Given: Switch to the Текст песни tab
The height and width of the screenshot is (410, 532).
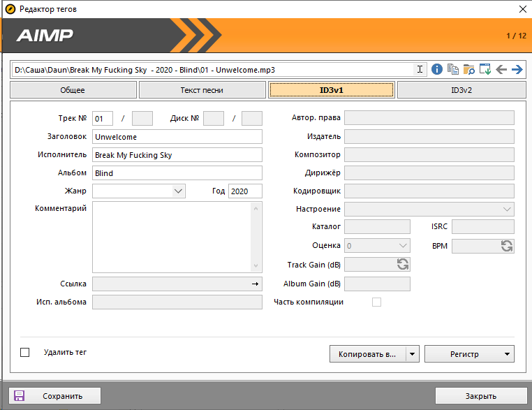Looking at the screenshot, I should tap(202, 90).
